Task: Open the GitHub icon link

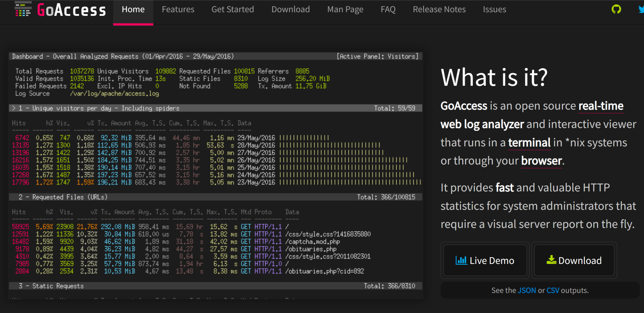Action: 616,9
